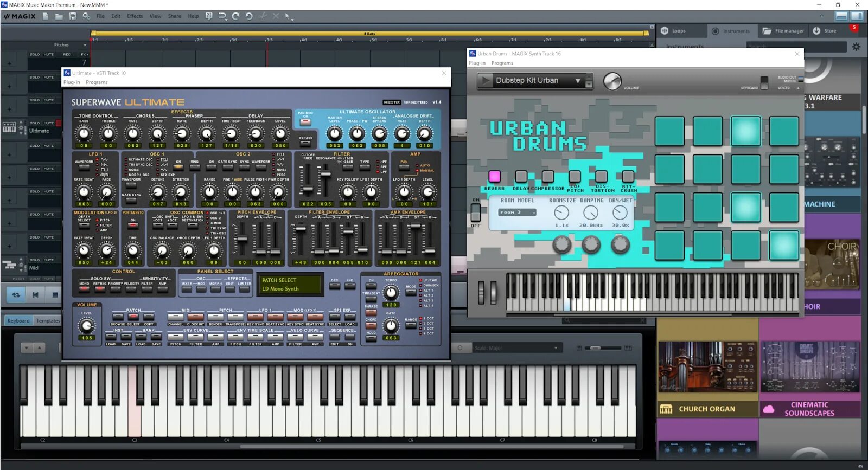Click the stop transport button
This screenshot has width=868, height=470.
54,295
